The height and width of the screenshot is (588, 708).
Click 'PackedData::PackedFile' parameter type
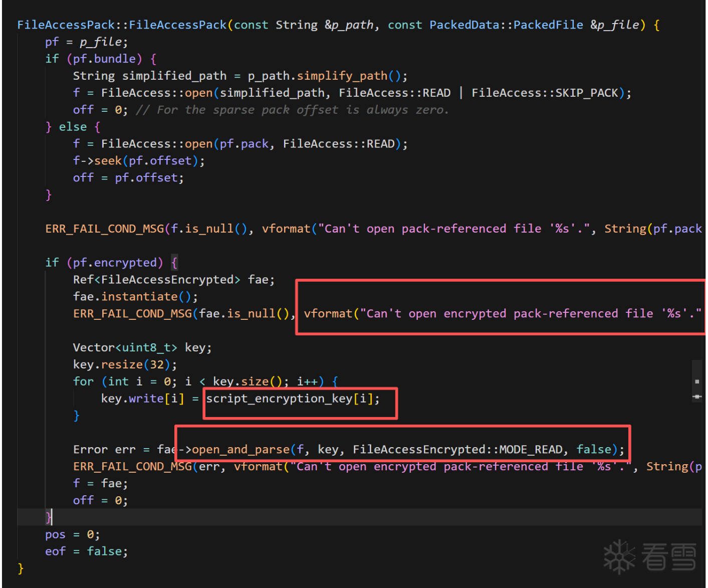pyautogui.click(x=506, y=25)
